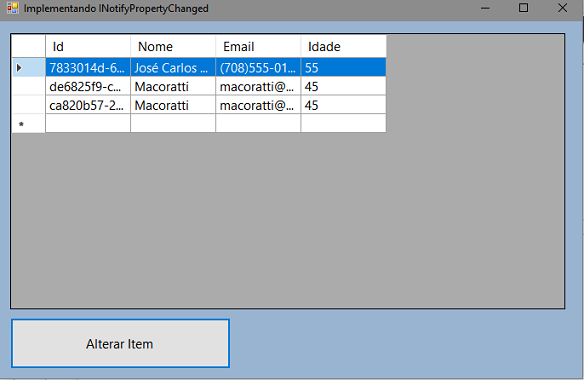Select Macoratti name in de6825f9 row
The image size is (584, 380).
point(173,86)
